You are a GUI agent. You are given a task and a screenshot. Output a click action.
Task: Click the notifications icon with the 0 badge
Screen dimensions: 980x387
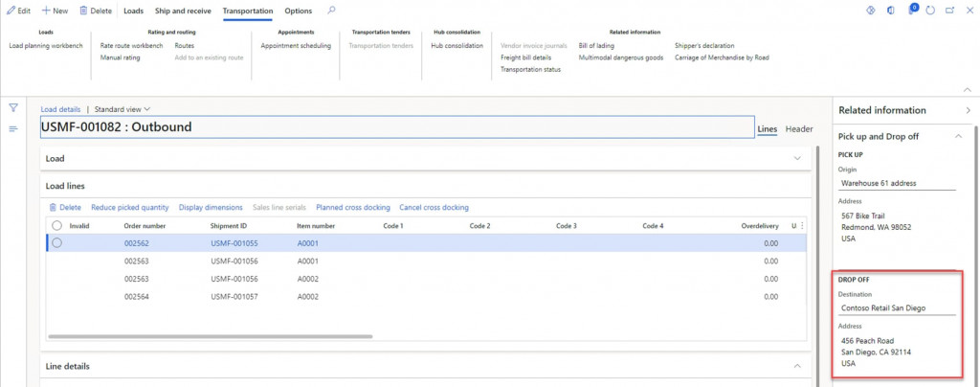910,11
